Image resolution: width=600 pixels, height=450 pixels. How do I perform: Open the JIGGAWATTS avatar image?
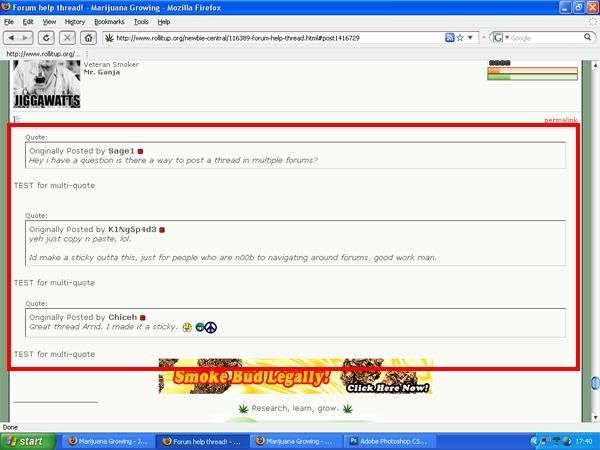click(x=47, y=84)
